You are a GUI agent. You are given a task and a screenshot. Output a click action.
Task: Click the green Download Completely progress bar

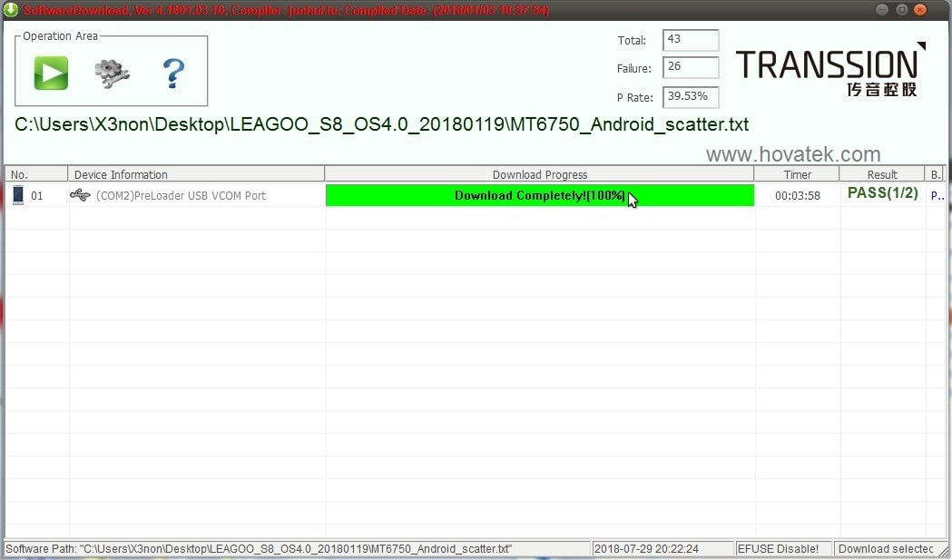tap(540, 195)
